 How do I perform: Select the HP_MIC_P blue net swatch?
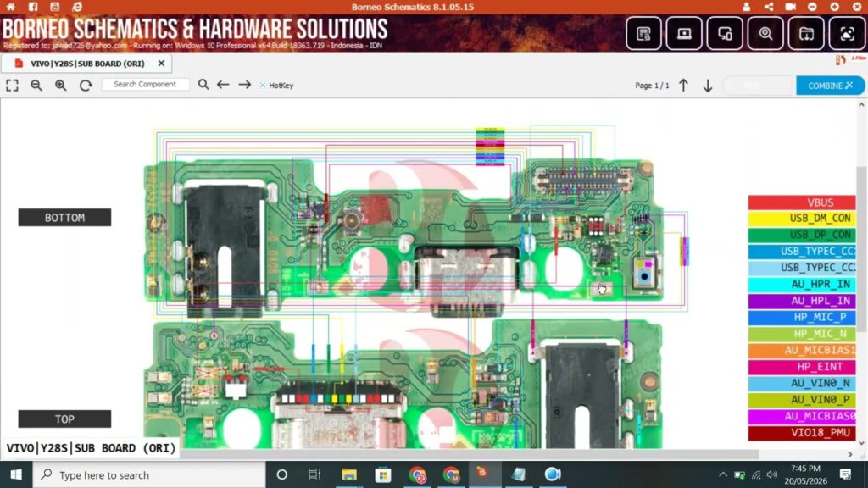802,317
